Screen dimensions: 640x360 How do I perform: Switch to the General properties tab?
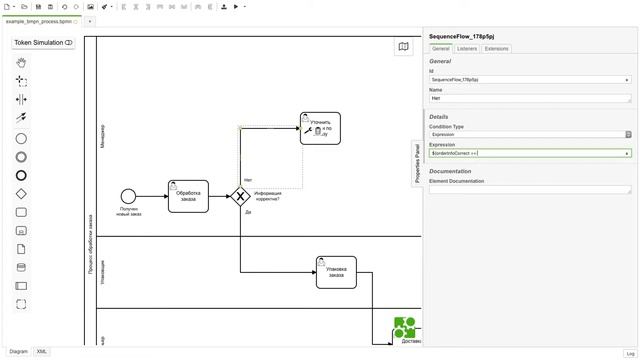(441, 49)
